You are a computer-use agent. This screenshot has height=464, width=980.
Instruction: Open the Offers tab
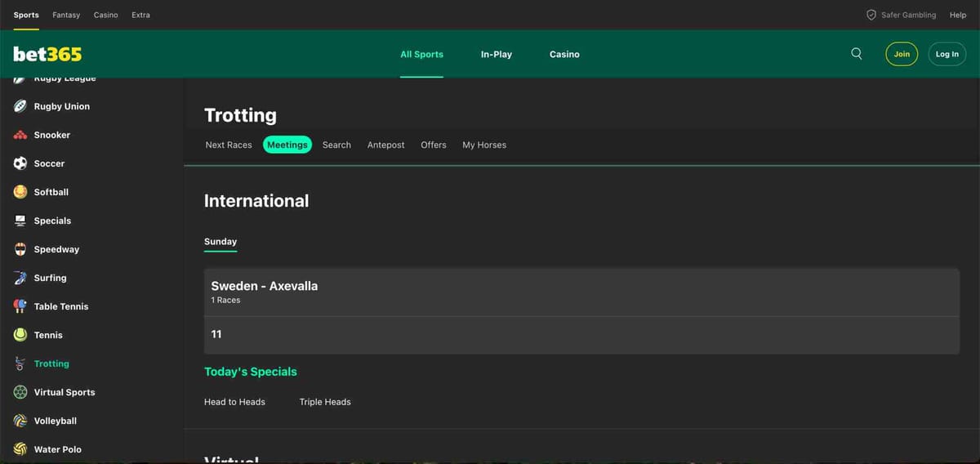coord(434,145)
